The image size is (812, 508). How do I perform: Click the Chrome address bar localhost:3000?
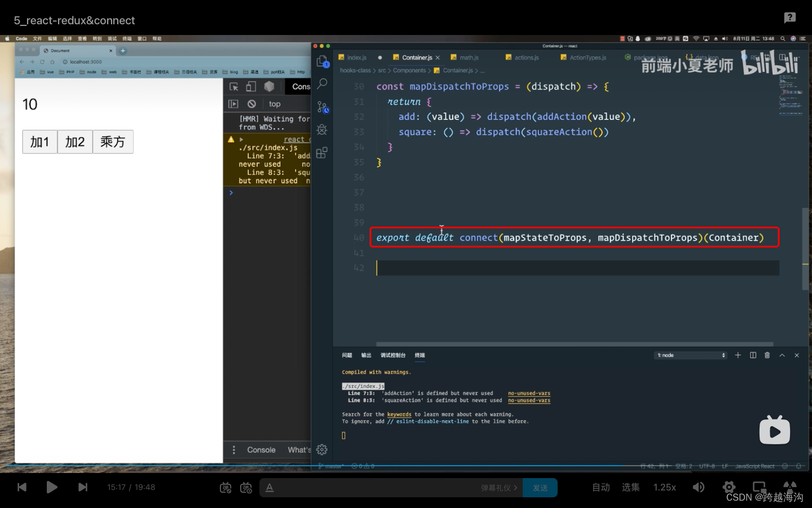pos(86,62)
